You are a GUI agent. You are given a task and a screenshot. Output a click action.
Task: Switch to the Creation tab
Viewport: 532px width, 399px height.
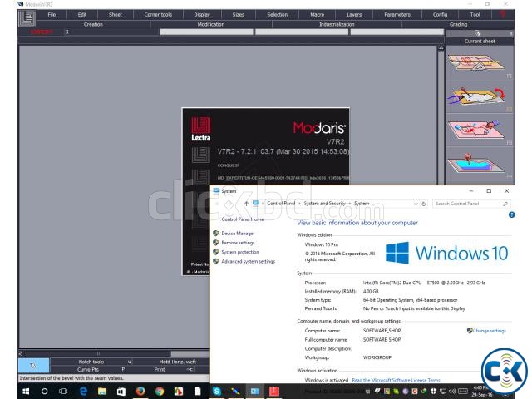point(93,24)
